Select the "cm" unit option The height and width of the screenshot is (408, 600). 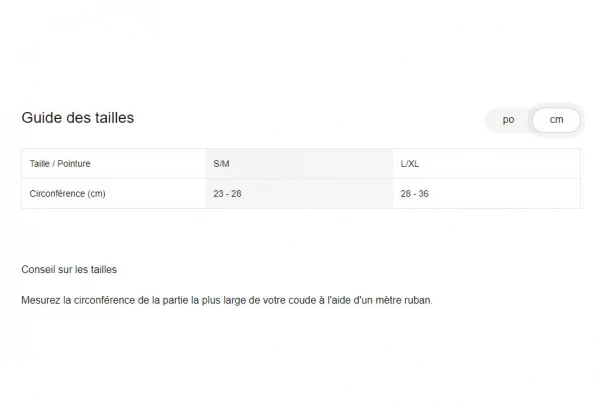[556, 120]
